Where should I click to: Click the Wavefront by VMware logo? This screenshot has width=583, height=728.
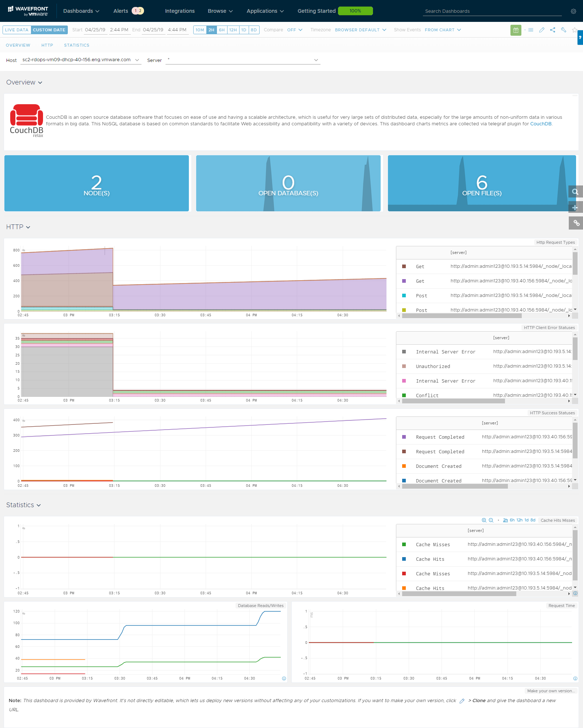point(28,11)
